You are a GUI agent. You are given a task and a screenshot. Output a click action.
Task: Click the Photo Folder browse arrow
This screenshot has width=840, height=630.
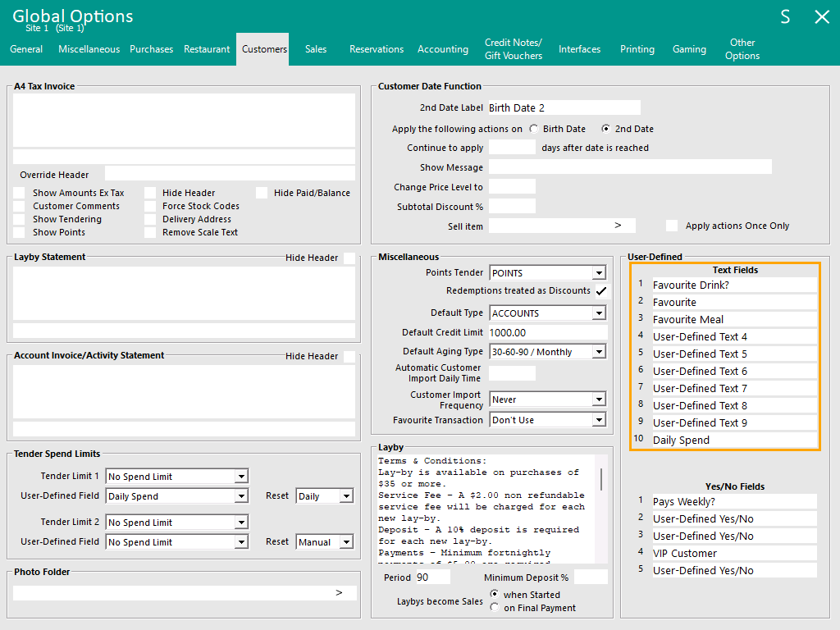(x=339, y=592)
